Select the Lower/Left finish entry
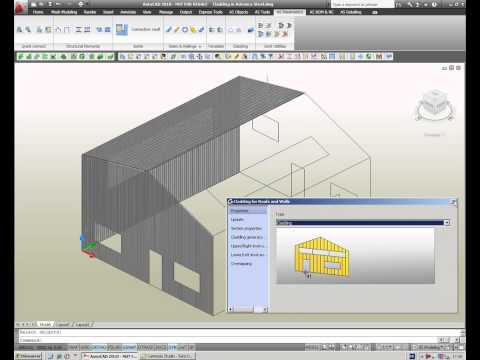 click(x=248, y=254)
